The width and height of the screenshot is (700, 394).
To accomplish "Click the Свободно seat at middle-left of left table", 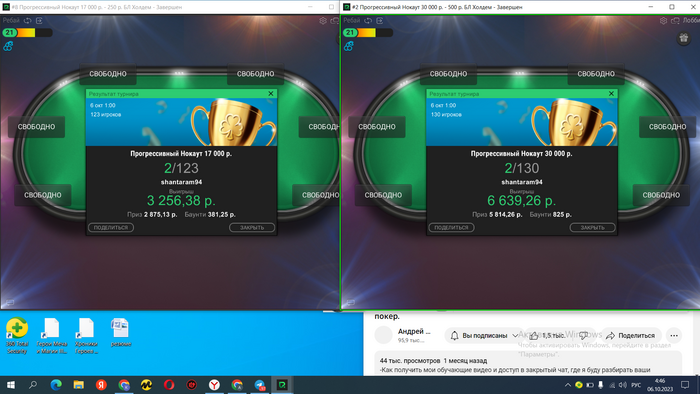I will (x=37, y=127).
